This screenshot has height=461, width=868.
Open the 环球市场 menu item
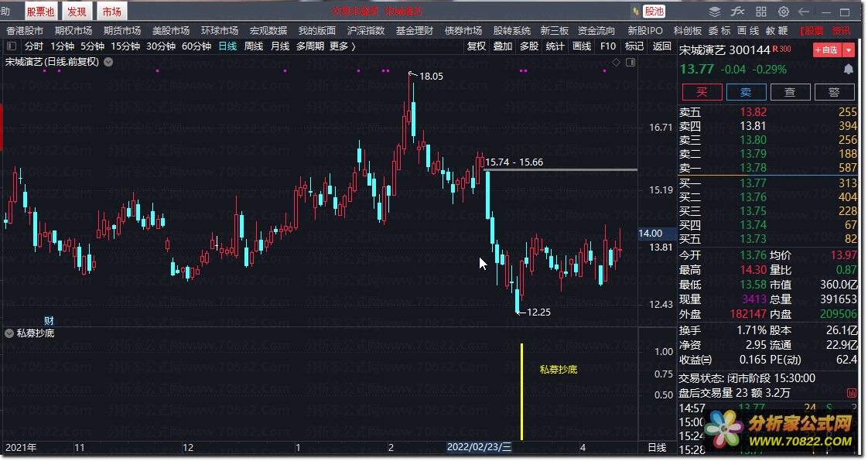220,30
